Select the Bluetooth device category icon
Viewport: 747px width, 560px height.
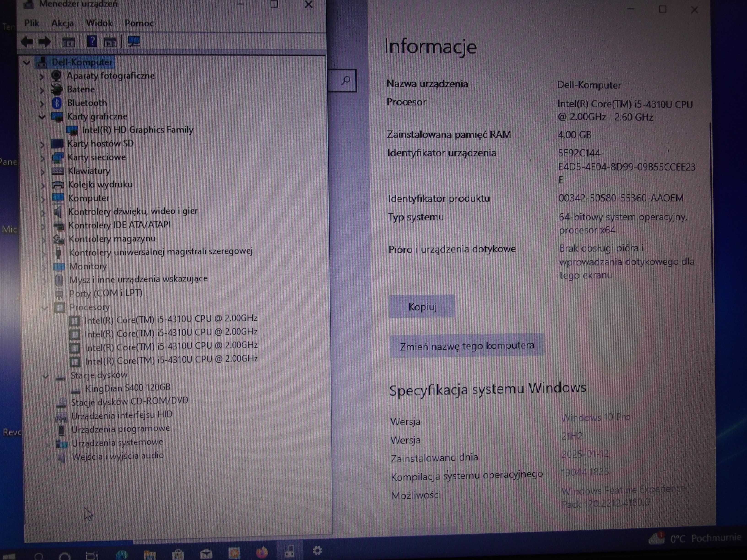(x=57, y=103)
